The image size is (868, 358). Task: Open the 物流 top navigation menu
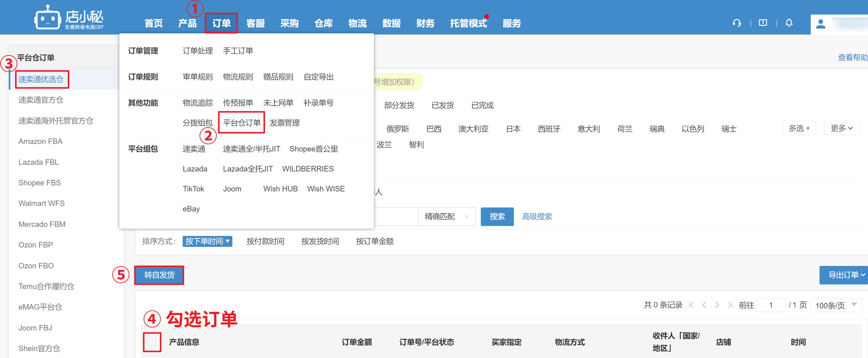tap(357, 23)
